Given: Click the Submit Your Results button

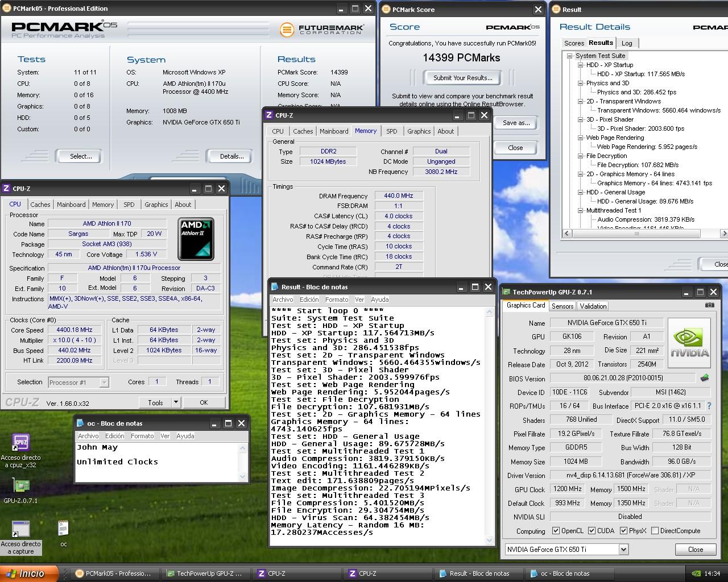Looking at the screenshot, I should click(x=463, y=78).
